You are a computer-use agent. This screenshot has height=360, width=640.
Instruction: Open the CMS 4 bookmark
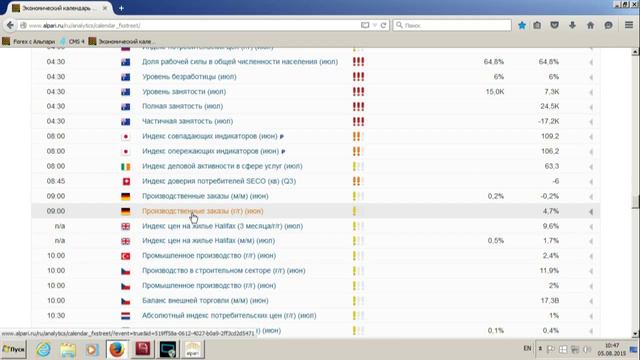(72, 42)
